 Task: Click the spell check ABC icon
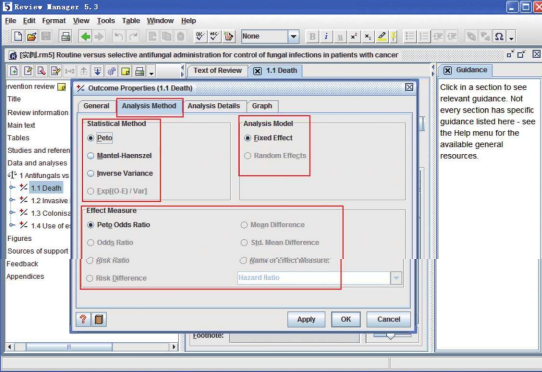coord(214,36)
